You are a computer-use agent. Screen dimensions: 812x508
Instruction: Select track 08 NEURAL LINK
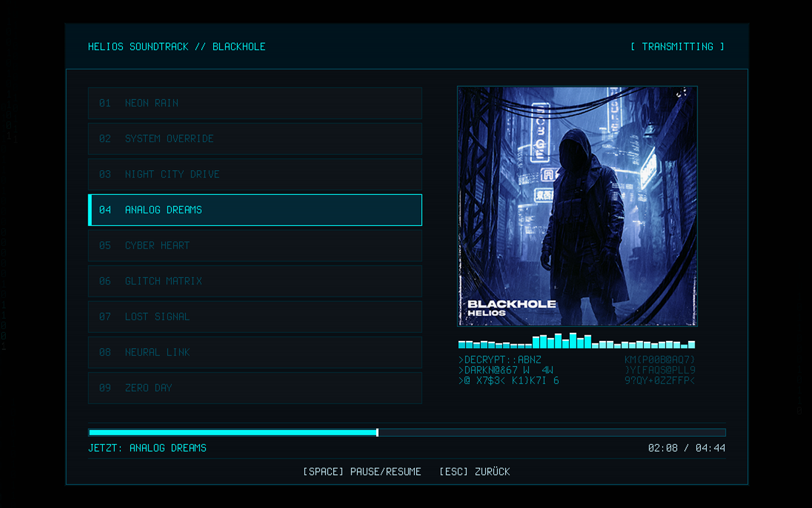[254, 352]
